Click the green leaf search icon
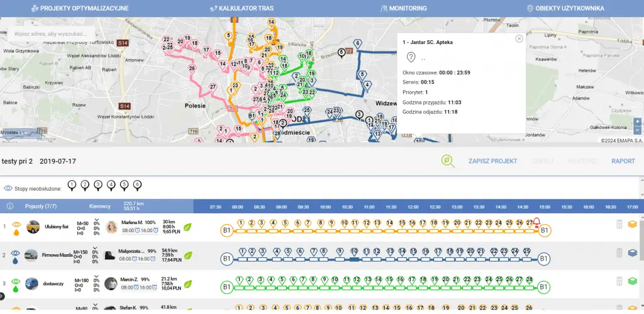Image resolution: width=644 pixels, height=314 pixels. pos(448,161)
